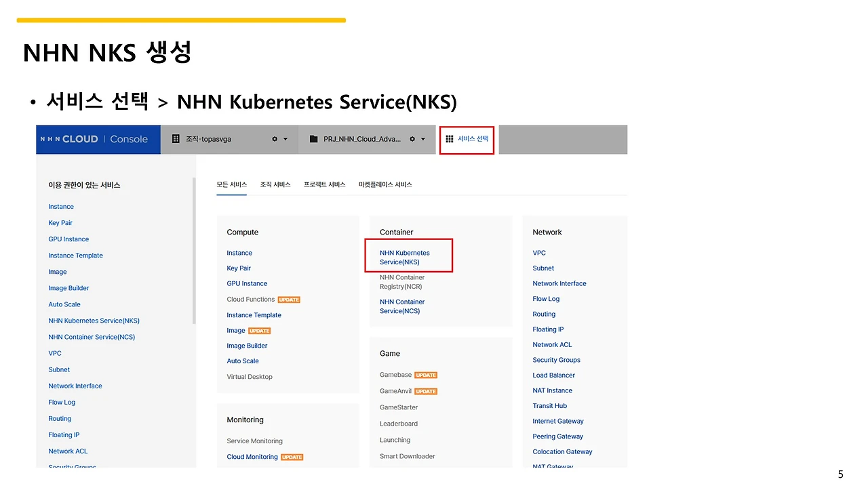Switch to the 프로젝트 서비스 tab

(x=325, y=184)
